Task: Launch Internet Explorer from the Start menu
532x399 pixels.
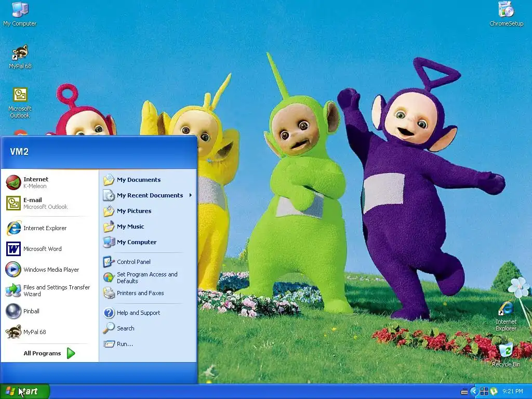Action: pos(49,228)
